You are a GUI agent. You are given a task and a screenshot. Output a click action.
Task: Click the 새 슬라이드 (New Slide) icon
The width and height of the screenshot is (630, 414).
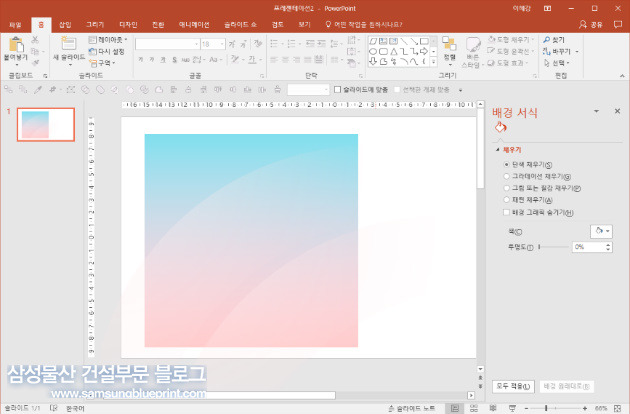(x=68, y=43)
